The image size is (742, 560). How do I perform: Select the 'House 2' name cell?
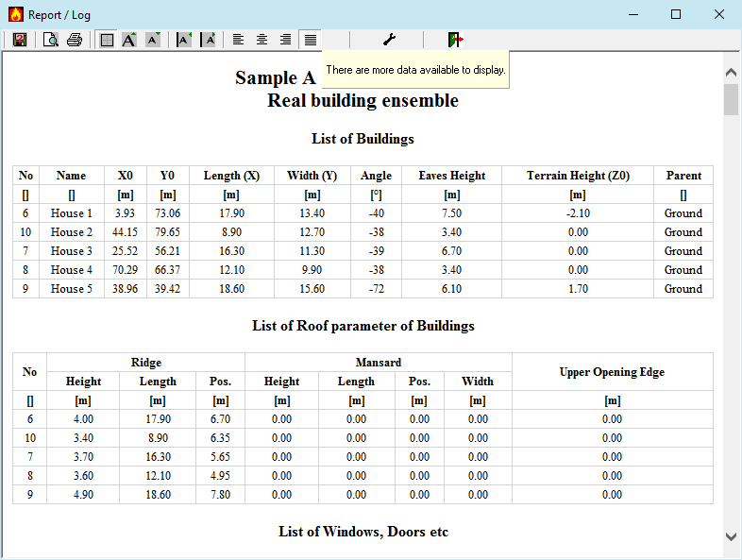72,232
